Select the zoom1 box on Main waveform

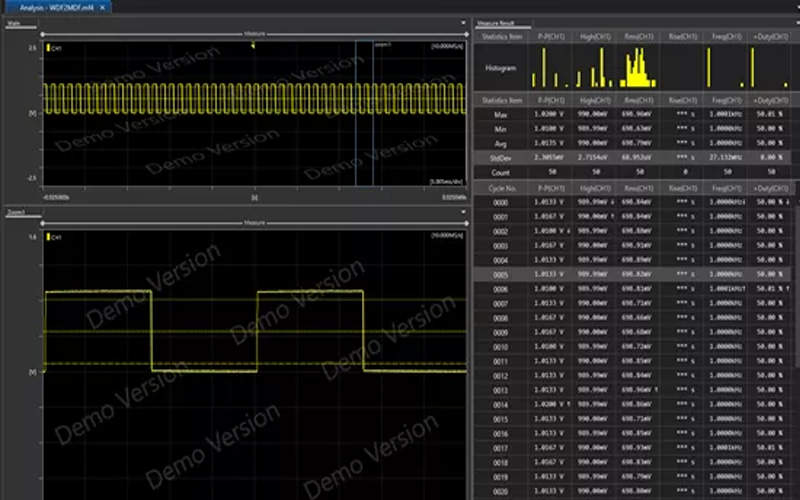[364, 113]
